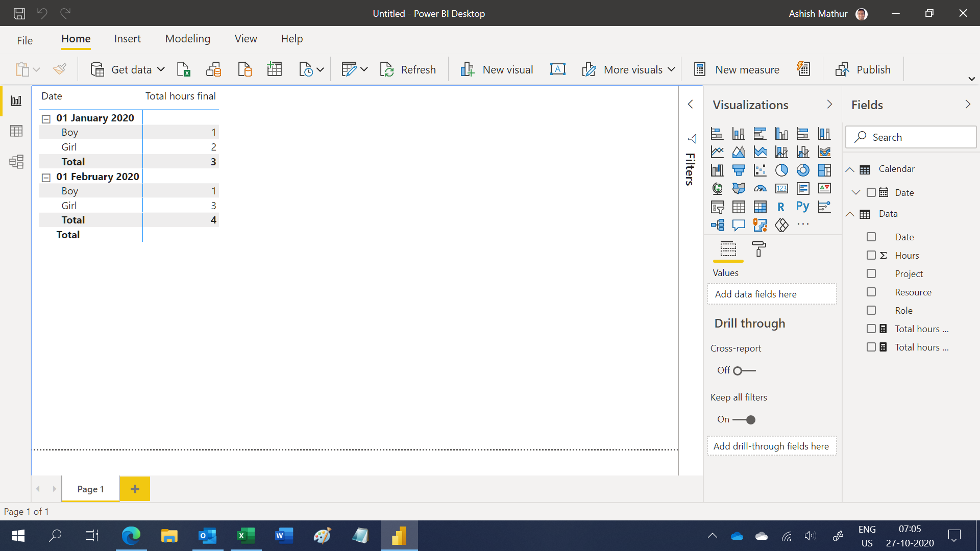The image size is (980, 551).
Task: Toggle the Cross-report switch
Action: pyautogui.click(x=744, y=371)
